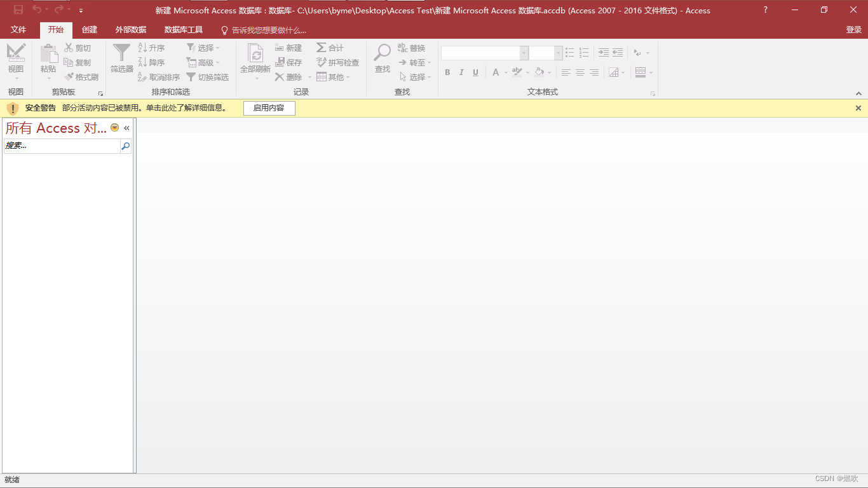Click 保存 (Save record) in 记录 group
This screenshot has width=868, height=488.
(288, 62)
